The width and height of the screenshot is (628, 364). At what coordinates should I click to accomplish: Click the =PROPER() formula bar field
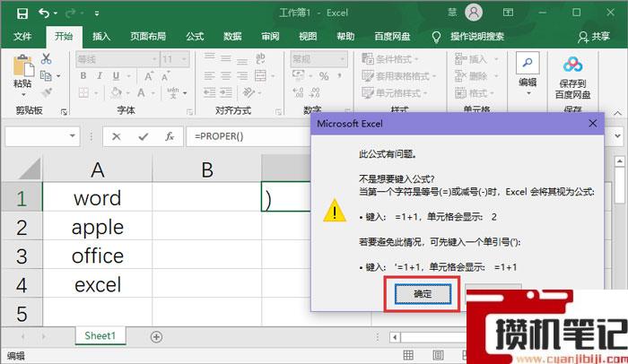coord(249,136)
